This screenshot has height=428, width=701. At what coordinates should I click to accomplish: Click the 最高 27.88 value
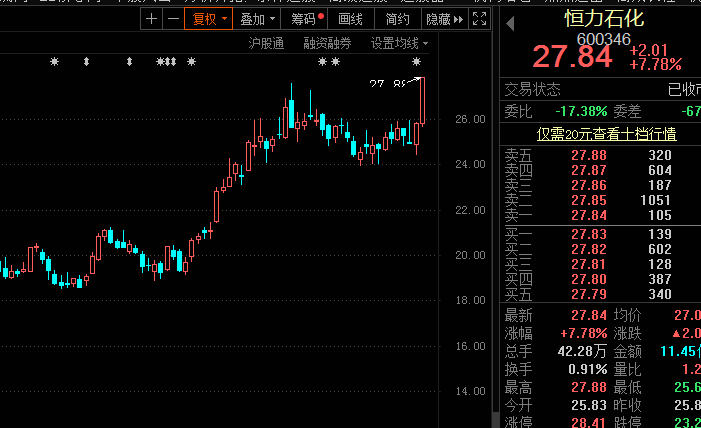click(x=589, y=387)
